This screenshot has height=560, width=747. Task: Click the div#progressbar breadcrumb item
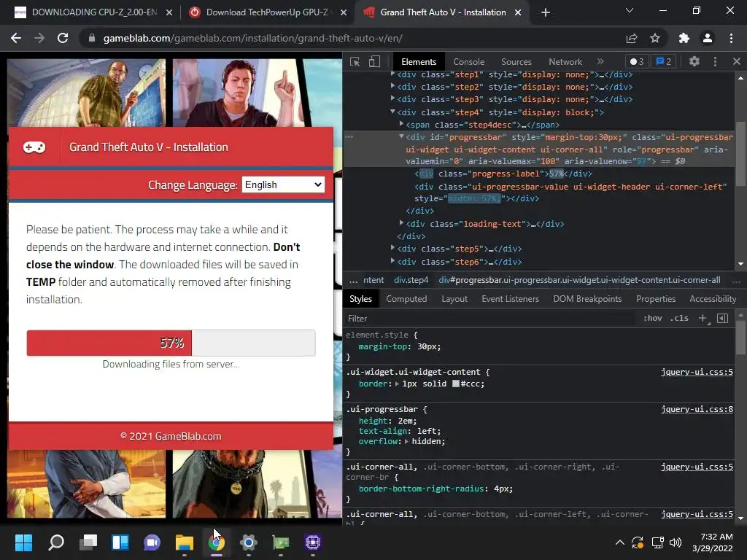point(579,280)
